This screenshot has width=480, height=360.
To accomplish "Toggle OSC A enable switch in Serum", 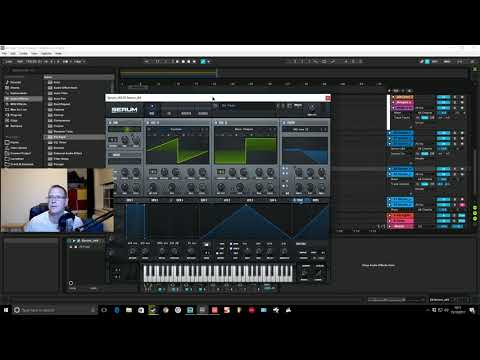I will click(x=149, y=123).
